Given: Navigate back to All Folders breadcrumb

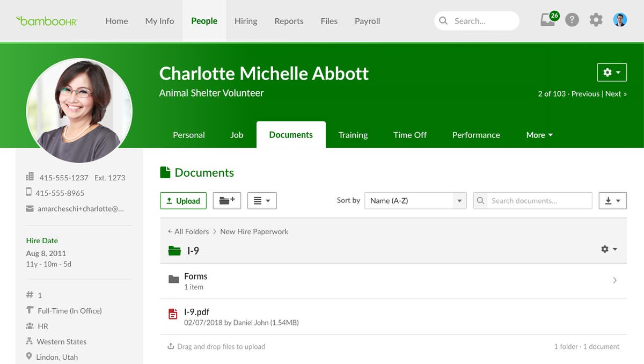Looking at the screenshot, I should point(188,231).
